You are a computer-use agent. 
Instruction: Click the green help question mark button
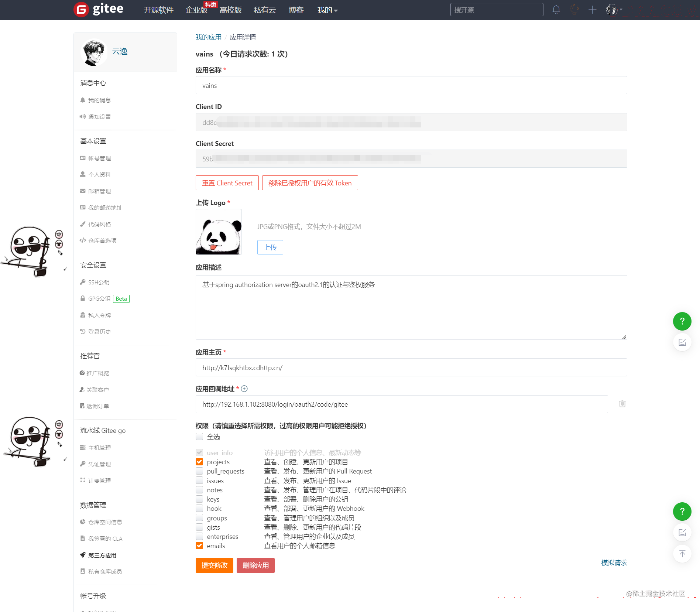[682, 321]
